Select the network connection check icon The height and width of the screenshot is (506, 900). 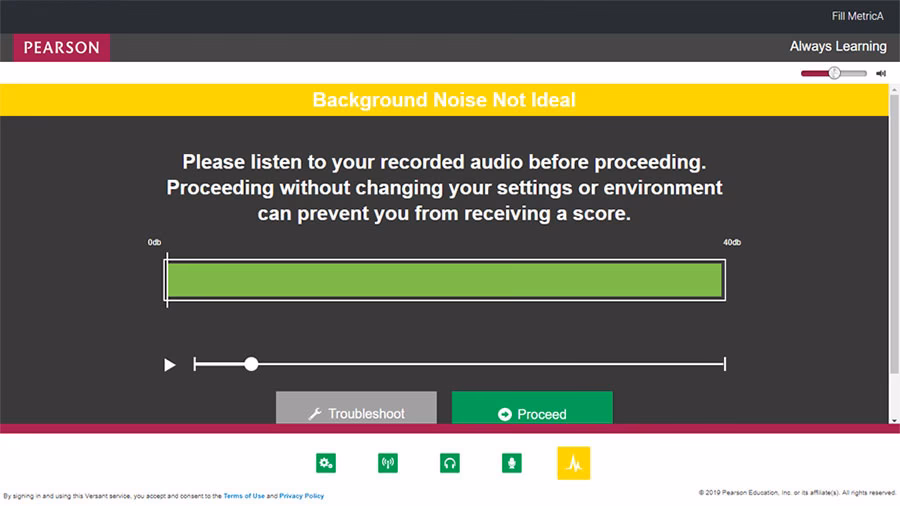tap(388, 463)
